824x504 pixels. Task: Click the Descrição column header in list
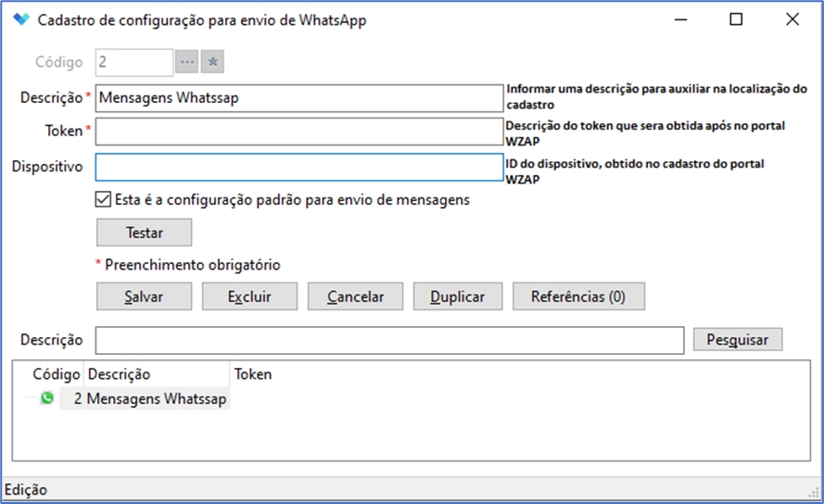pos(119,374)
